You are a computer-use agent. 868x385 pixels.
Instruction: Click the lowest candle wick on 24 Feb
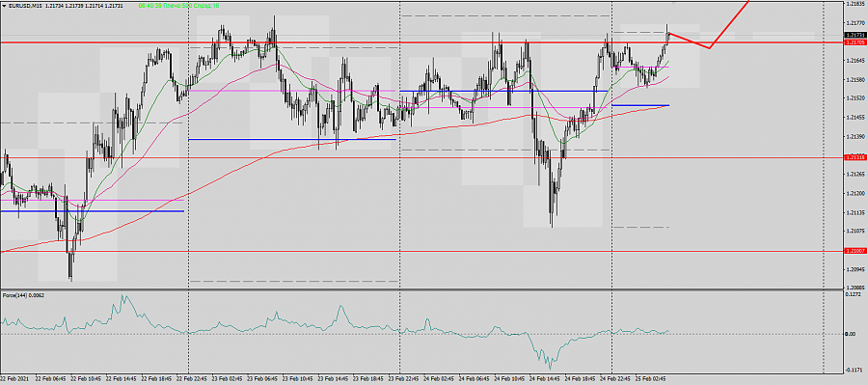coord(552,222)
